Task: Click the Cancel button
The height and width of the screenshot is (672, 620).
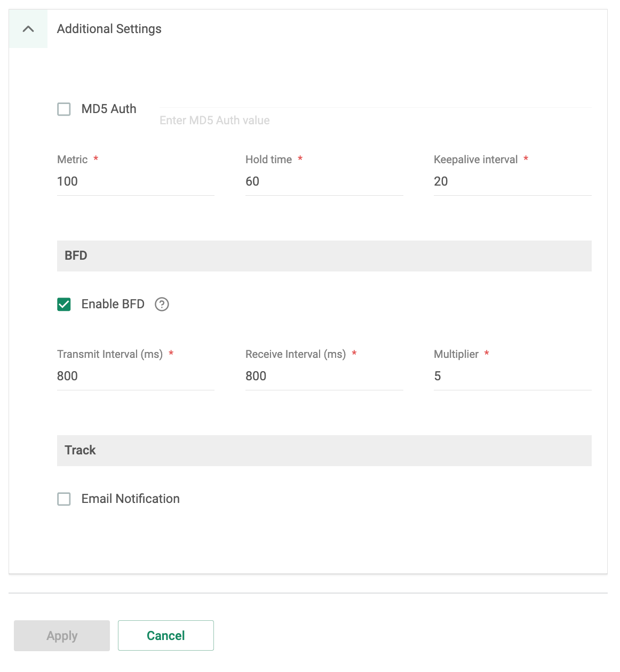Action: click(165, 635)
